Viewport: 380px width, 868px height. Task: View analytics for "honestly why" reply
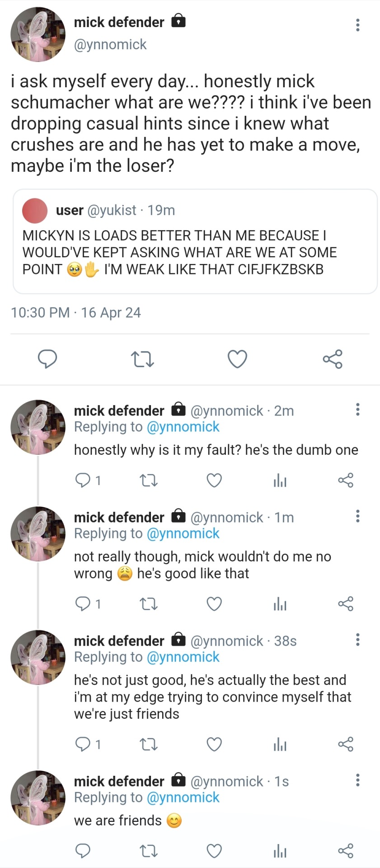click(280, 480)
